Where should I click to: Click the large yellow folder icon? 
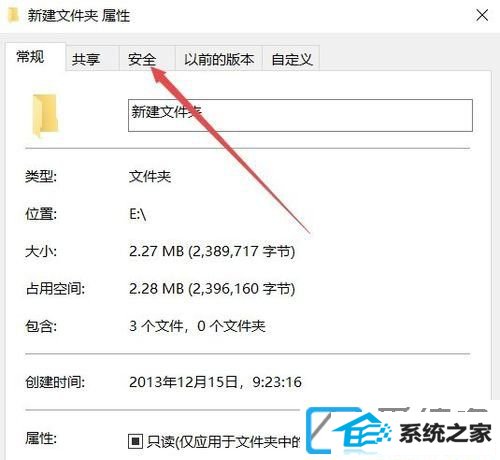[45, 115]
